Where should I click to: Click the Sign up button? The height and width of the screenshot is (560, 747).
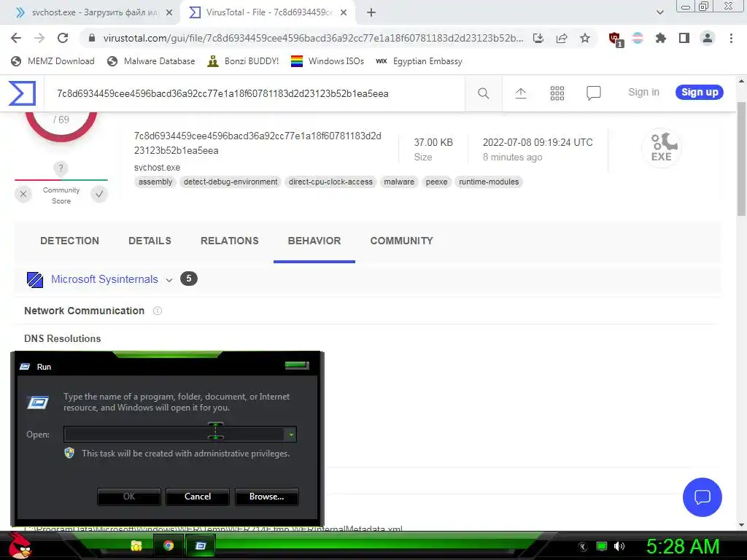700,93
